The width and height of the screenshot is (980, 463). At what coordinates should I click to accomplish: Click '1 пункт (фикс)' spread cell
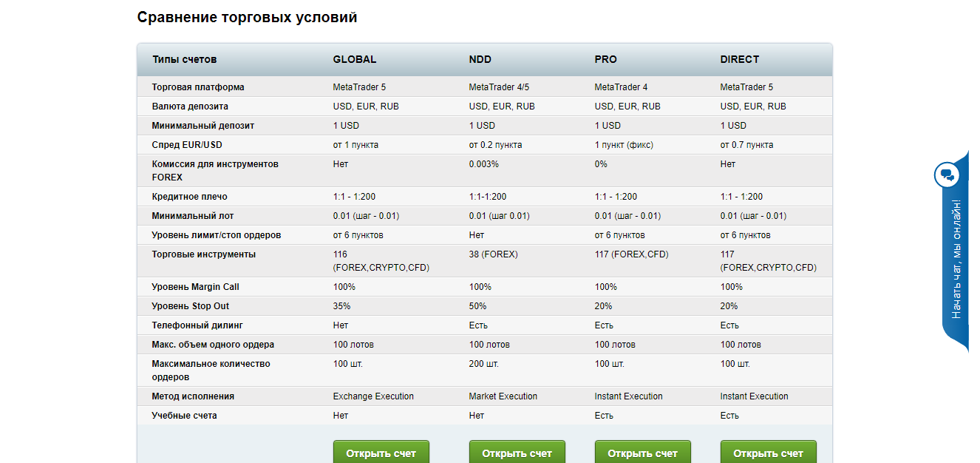pos(625,145)
